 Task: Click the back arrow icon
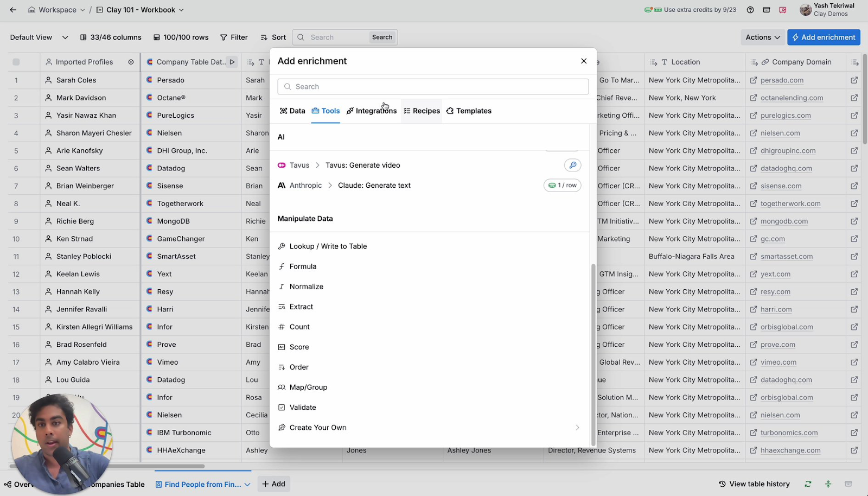click(13, 10)
